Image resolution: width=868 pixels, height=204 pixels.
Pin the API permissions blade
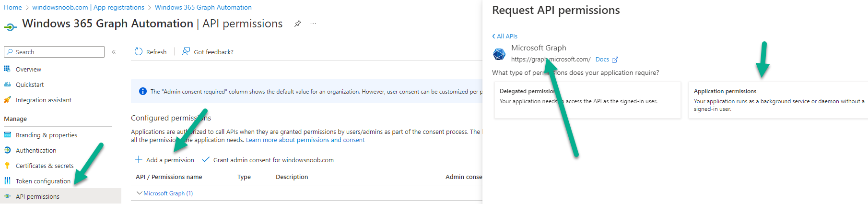tap(298, 24)
